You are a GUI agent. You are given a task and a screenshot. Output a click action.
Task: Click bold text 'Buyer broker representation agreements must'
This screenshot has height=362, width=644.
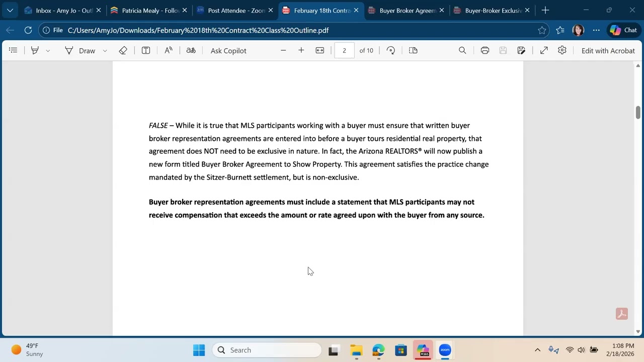click(x=226, y=202)
